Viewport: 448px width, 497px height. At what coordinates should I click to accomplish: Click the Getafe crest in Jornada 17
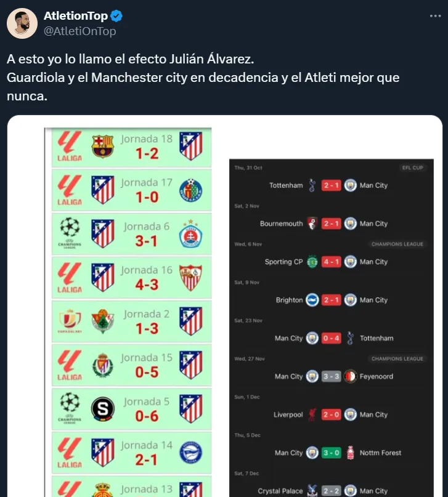click(x=190, y=190)
